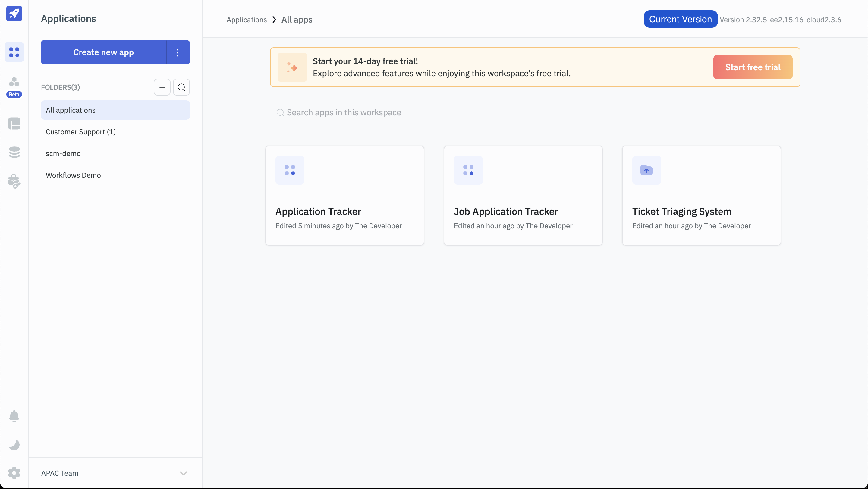Screen dimensions: 868x489
Task: Open Create new app options menu
Action: (x=178, y=52)
